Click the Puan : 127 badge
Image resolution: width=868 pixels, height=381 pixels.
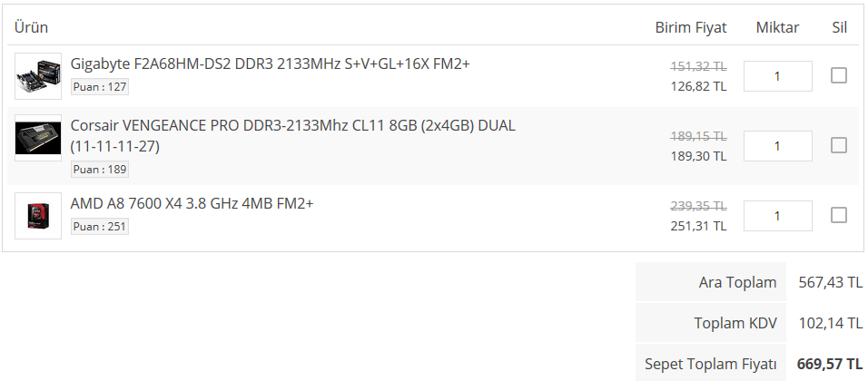(100, 87)
